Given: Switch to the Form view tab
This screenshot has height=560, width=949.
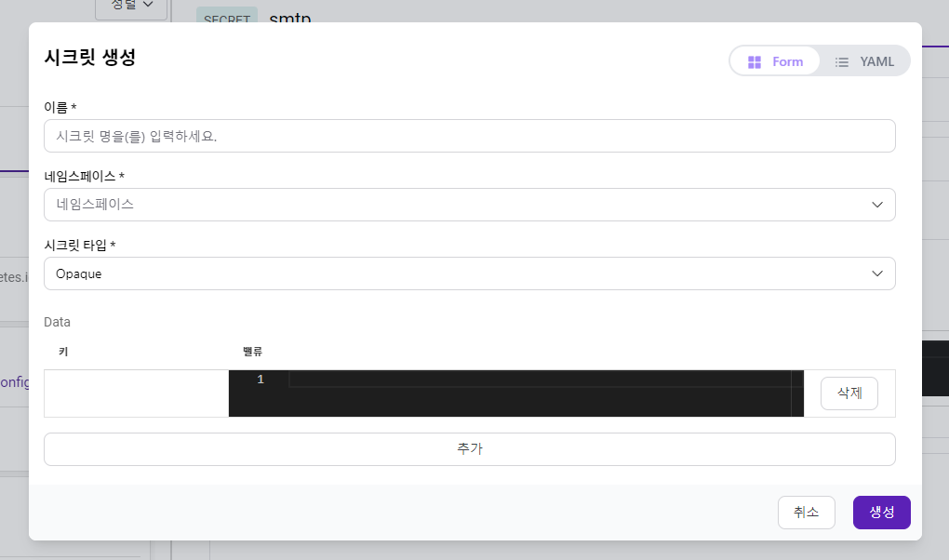Looking at the screenshot, I should pyautogui.click(x=775, y=61).
